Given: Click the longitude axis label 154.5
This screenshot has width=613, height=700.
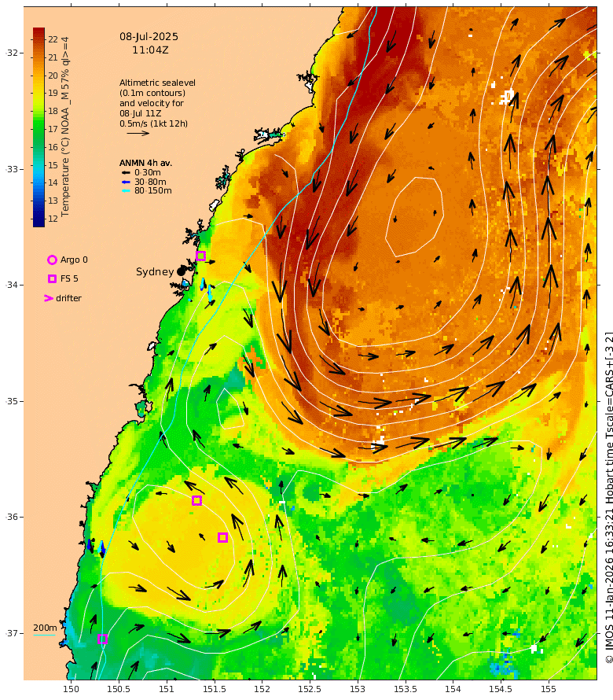Looking at the screenshot, I should [x=501, y=689].
